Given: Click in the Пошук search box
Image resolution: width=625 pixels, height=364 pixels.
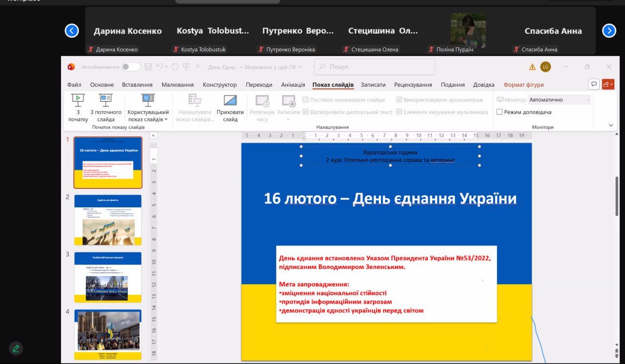Looking at the screenshot, I should pyautogui.click(x=374, y=67).
